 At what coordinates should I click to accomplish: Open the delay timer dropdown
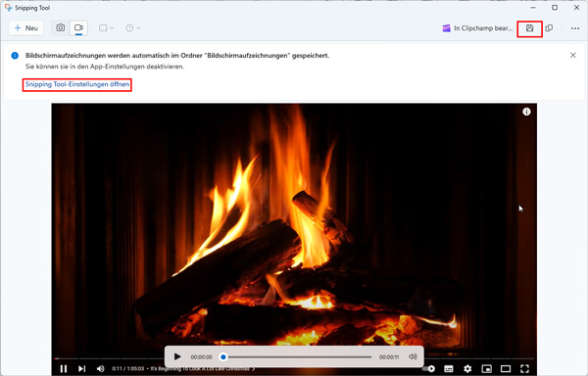pos(133,28)
